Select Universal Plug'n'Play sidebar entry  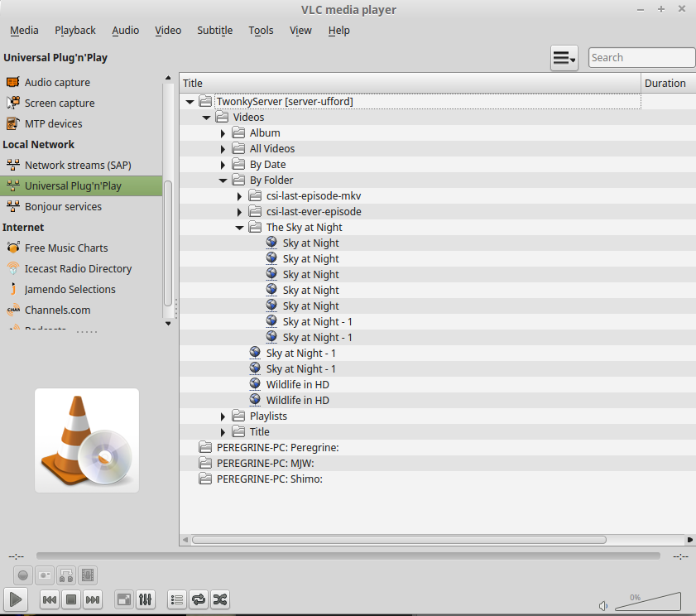tap(82, 185)
